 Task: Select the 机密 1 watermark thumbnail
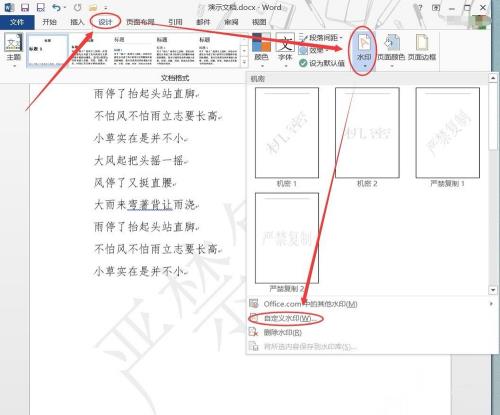coord(287,137)
